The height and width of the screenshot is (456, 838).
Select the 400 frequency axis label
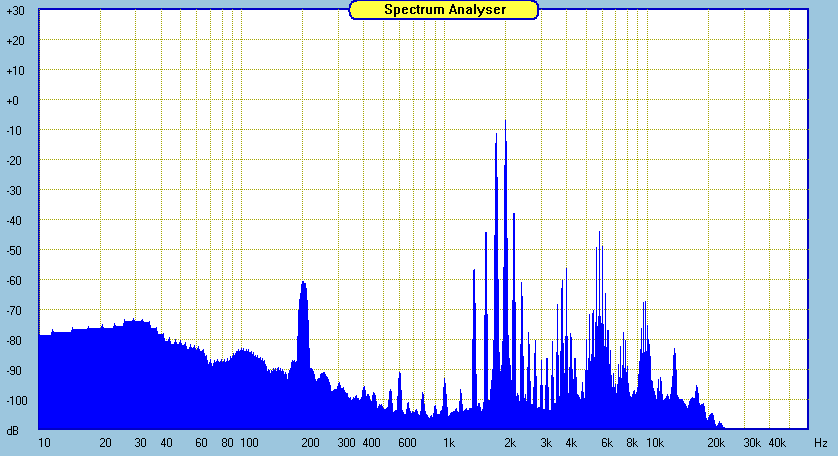pyautogui.click(x=371, y=443)
